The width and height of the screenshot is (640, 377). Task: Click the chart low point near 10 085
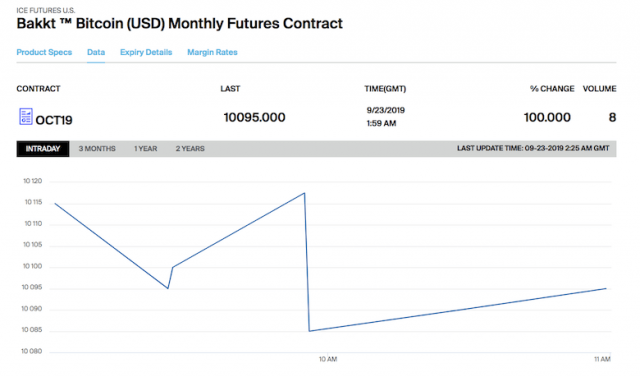coord(309,331)
